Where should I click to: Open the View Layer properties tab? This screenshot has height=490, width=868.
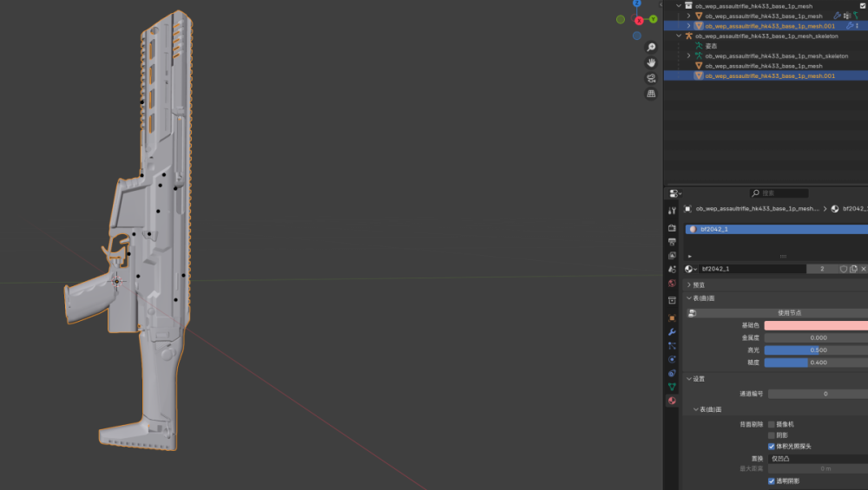pyautogui.click(x=672, y=256)
